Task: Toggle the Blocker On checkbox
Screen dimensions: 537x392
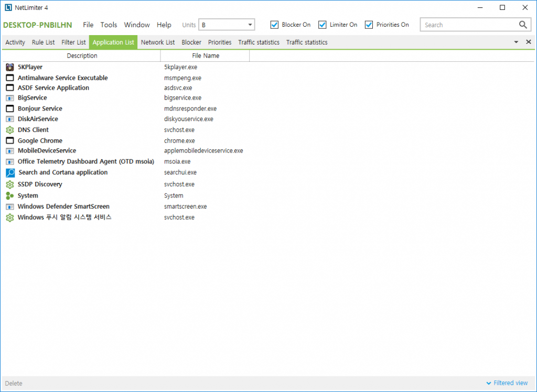Action: pyautogui.click(x=274, y=25)
